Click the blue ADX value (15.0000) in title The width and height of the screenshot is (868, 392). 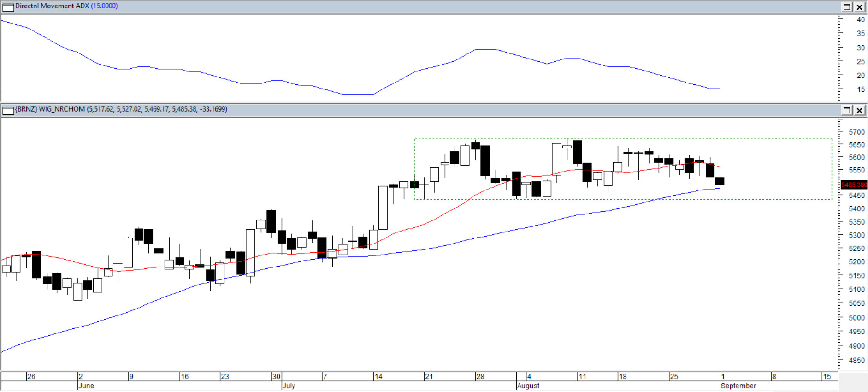[x=104, y=6]
